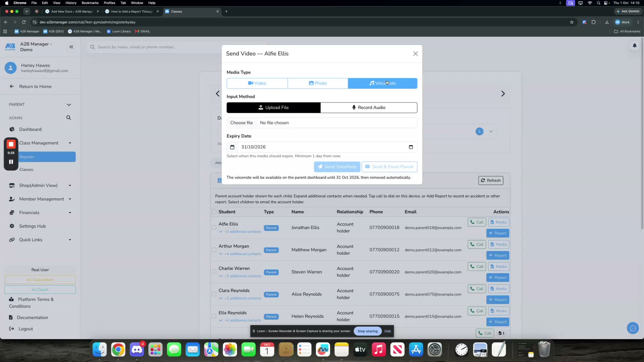The image size is (644, 362).
Task: Click Send & Email Parent button
Action: (389, 167)
